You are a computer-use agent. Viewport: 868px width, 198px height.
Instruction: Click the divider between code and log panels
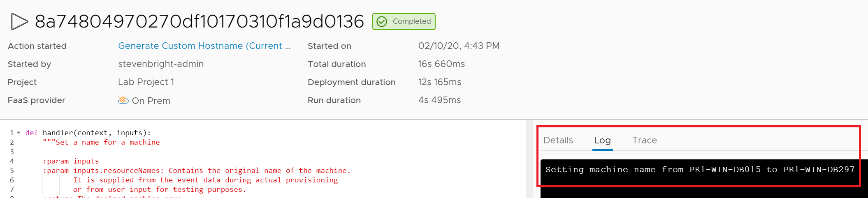(529, 159)
